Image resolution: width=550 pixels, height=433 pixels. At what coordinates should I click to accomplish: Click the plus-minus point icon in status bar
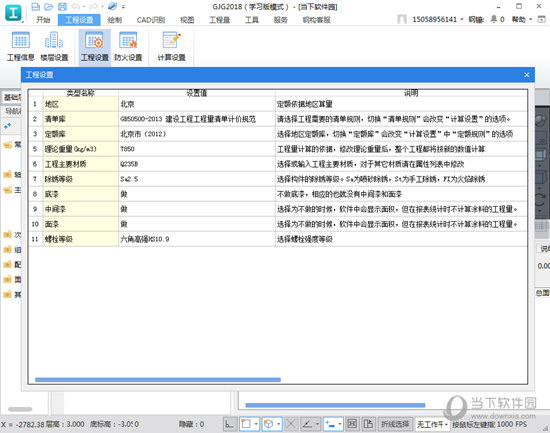pos(330,424)
